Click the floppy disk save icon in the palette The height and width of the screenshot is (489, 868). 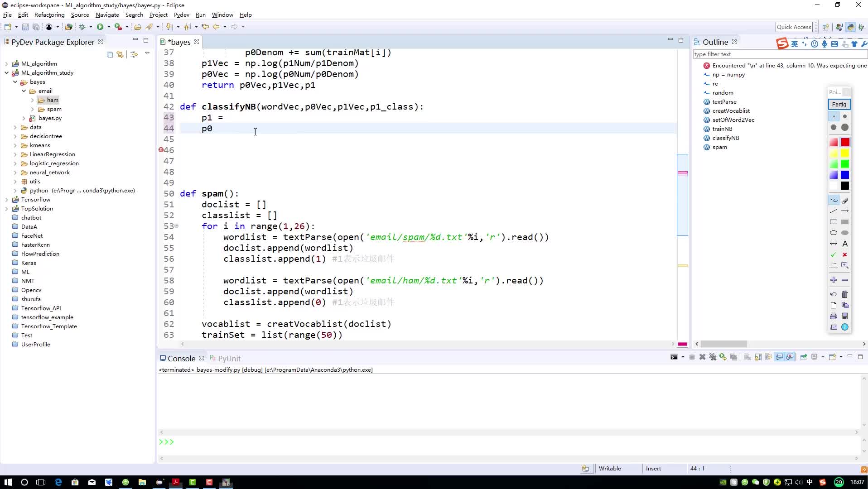pyautogui.click(x=845, y=316)
